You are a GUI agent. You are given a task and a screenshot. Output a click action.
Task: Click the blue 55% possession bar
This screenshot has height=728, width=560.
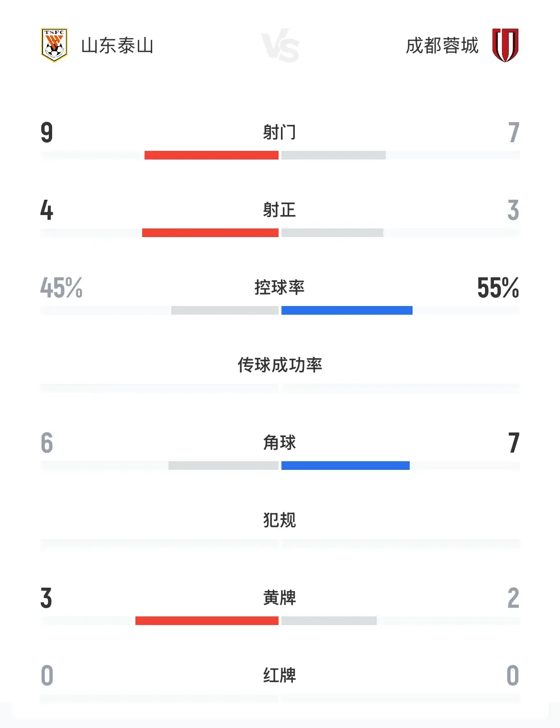point(347,310)
